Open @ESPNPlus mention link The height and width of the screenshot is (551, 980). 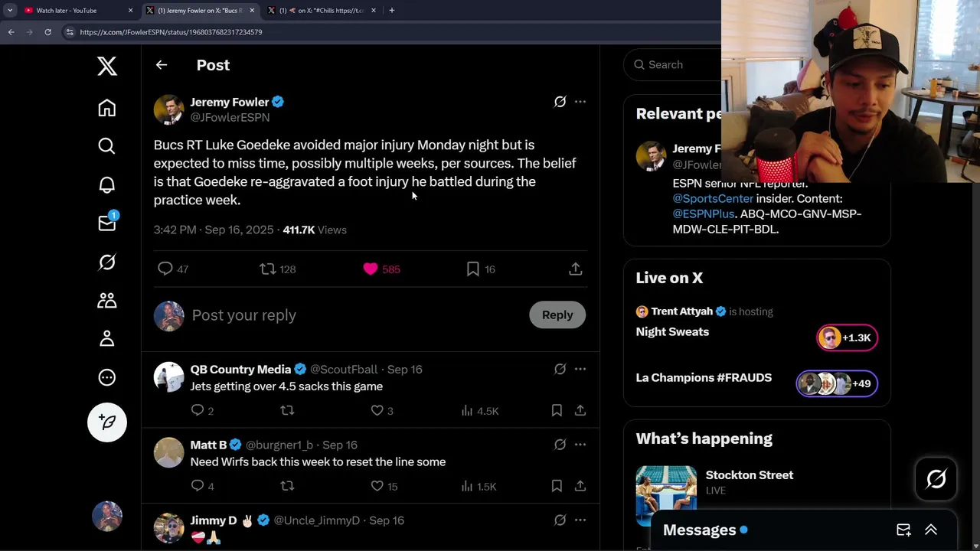[704, 214]
